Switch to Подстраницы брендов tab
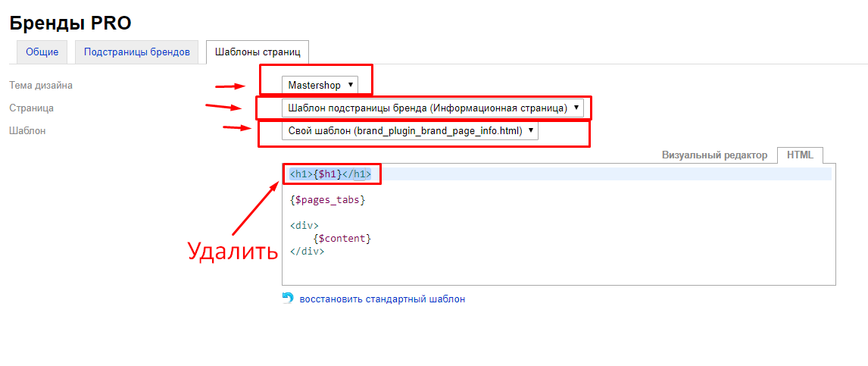 (136, 52)
